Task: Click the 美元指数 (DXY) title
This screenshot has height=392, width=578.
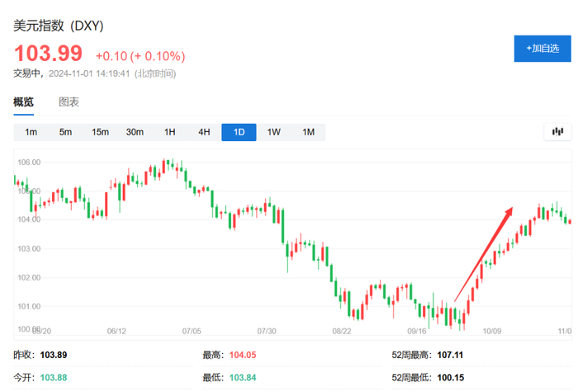Action: 58,25
